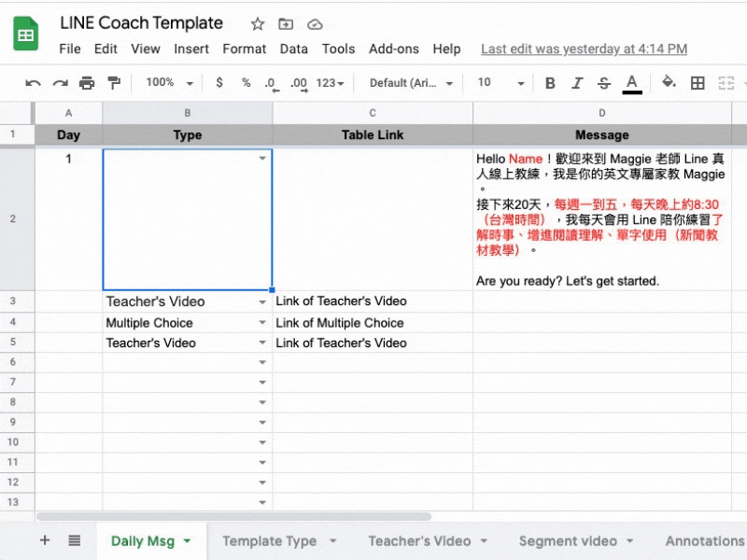Toggle italic formatting
747x560 pixels.
(576, 82)
